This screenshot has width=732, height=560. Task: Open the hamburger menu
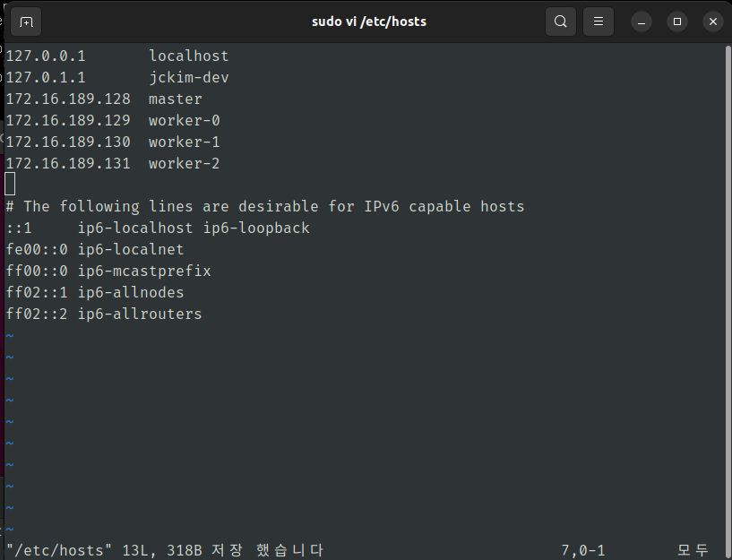coord(598,22)
